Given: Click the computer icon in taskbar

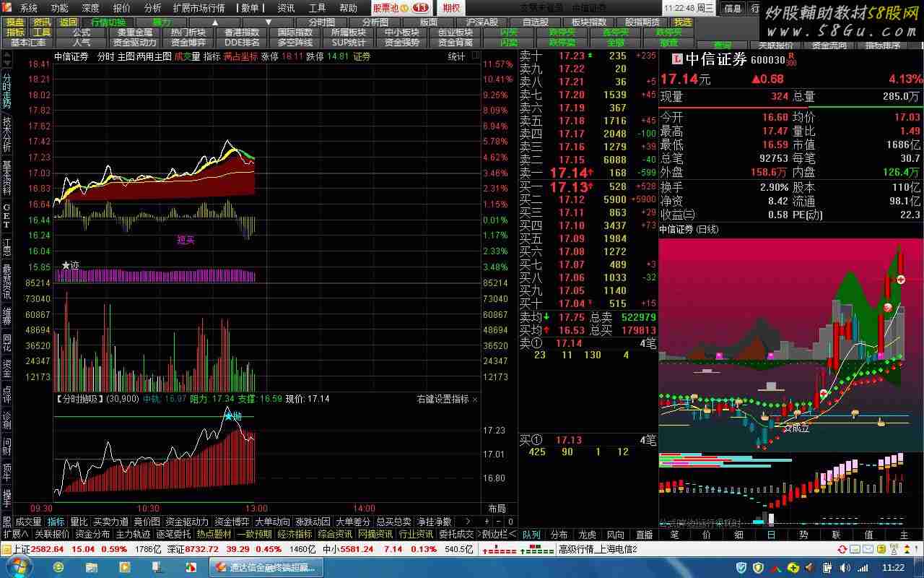Looking at the screenshot, I should (x=158, y=567).
